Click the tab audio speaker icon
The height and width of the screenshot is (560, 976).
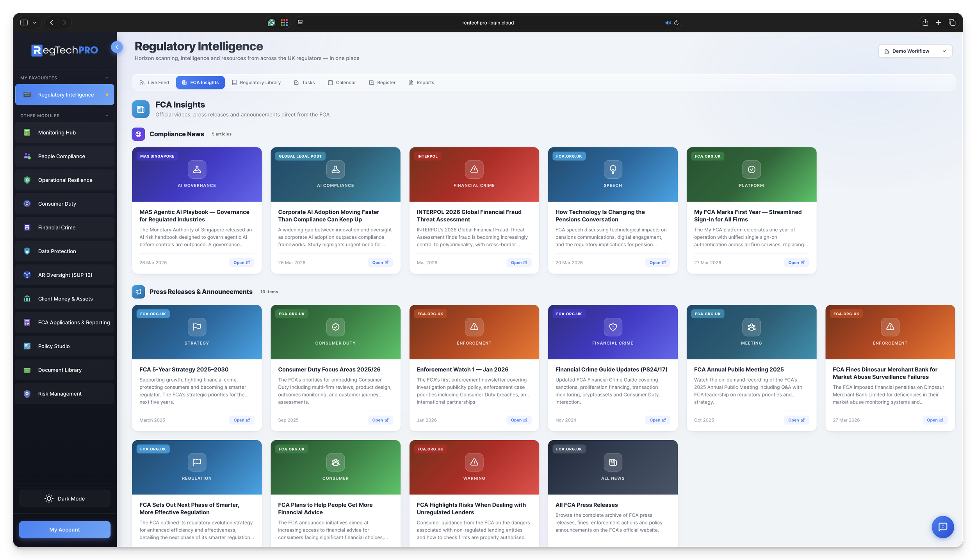pyautogui.click(x=668, y=23)
